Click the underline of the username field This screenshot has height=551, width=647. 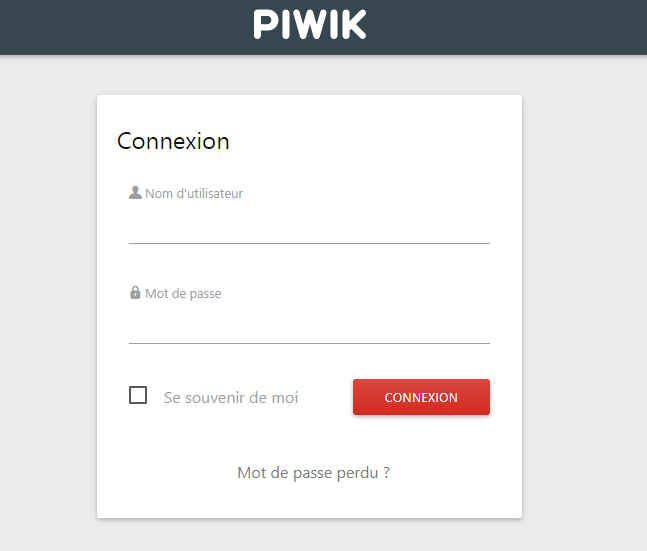click(x=309, y=244)
